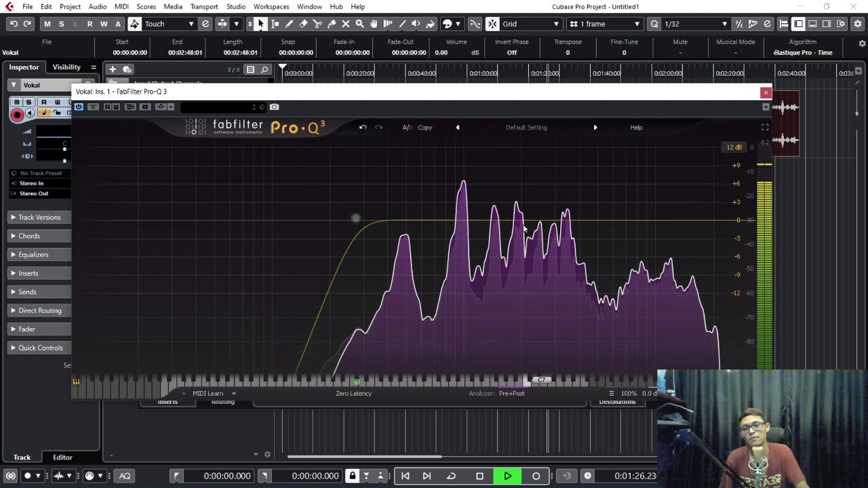Open the File menu
Image resolution: width=868 pixels, height=488 pixels.
pos(27,7)
